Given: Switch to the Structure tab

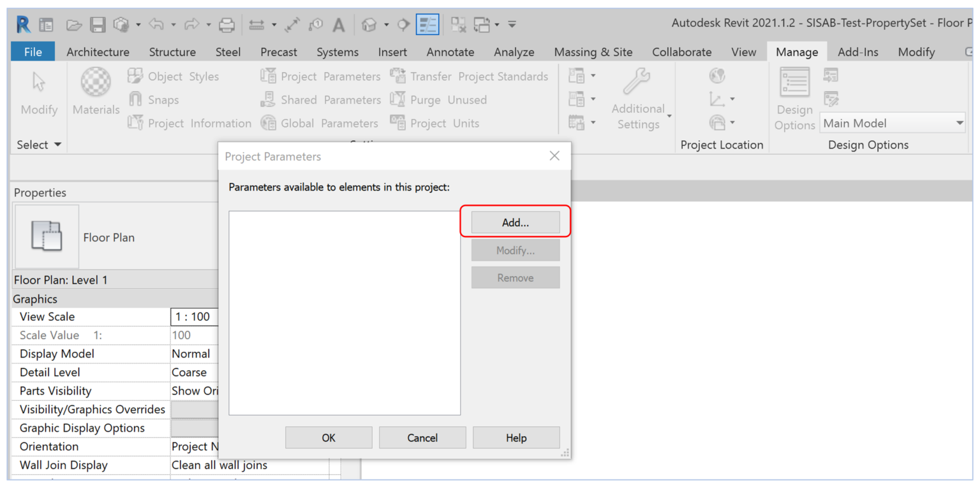Looking at the screenshot, I should (172, 52).
